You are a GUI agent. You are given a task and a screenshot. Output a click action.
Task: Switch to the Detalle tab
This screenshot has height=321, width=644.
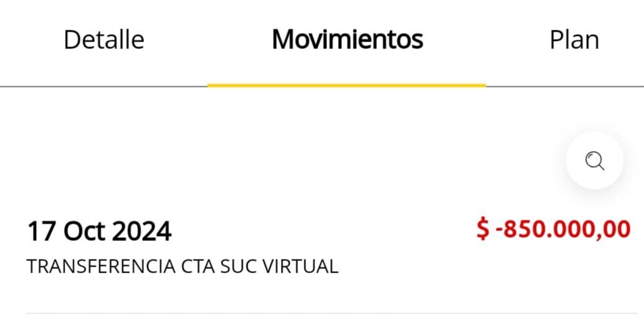point(104,40)
